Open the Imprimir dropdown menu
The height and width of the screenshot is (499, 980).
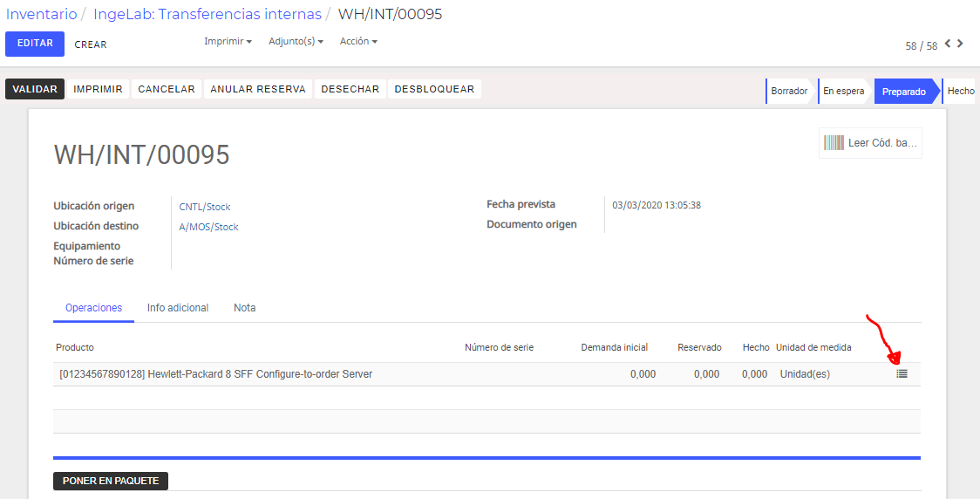tap(228, 41)
